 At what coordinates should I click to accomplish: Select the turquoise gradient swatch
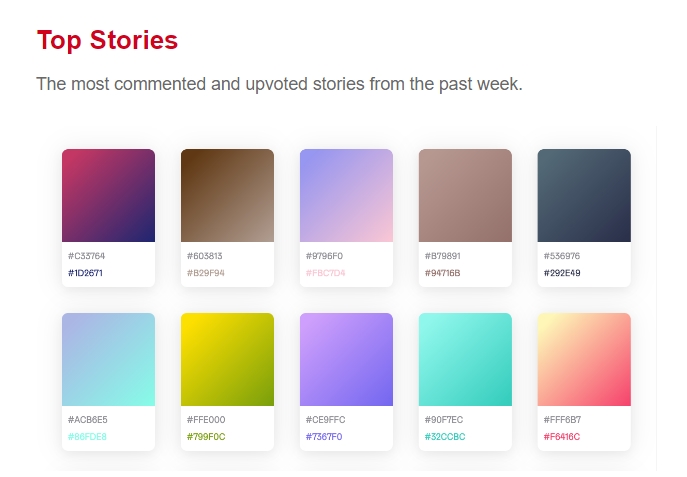pyautogui.click(x=465, y=359)
